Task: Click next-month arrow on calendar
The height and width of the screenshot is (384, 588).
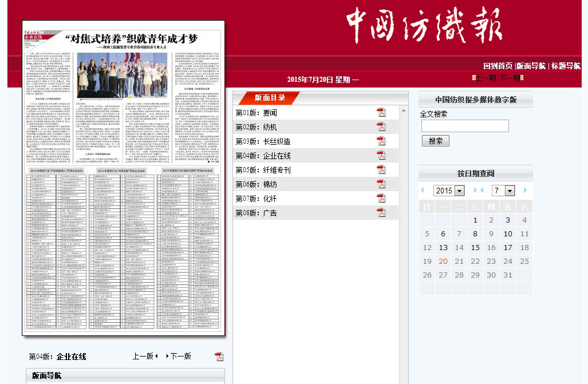Action: 524,190
